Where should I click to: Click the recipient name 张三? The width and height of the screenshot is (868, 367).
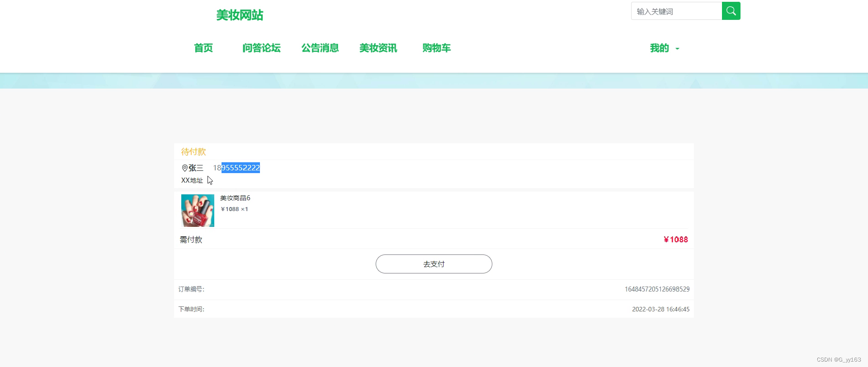coord(196,168)
